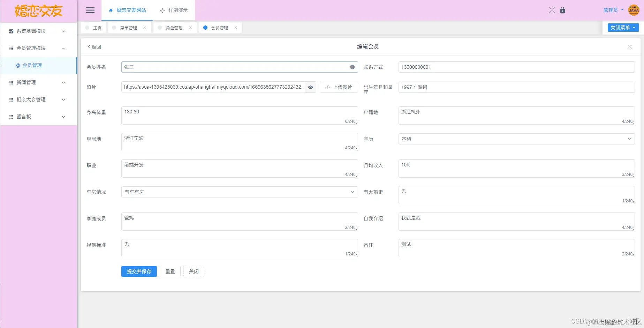Screen dimensions: 644x328
Task: Close the 会员管理 tab with its X
Action: point(236,28)
